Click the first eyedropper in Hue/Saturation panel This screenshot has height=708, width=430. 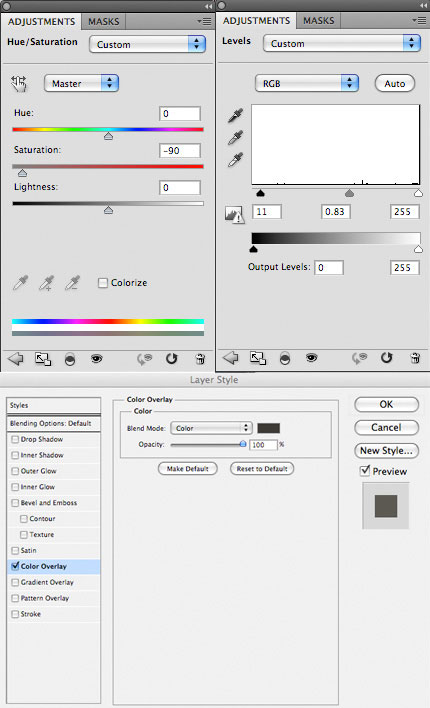click(x=20, y=283)
